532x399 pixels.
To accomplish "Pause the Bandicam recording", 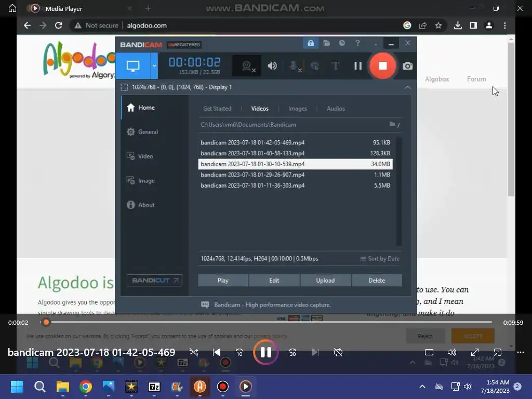I will pos(357,66).
